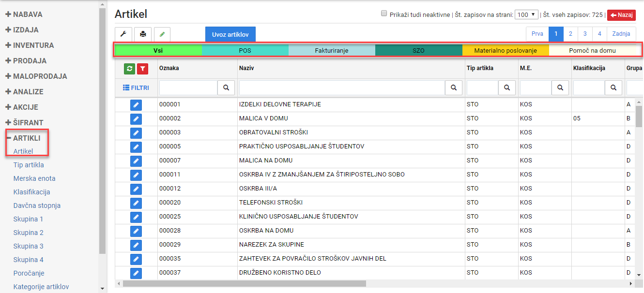Screen dimensions: 644x293
Task: Select the Fakturiranje category tab
Action: [x=332, y=50]
